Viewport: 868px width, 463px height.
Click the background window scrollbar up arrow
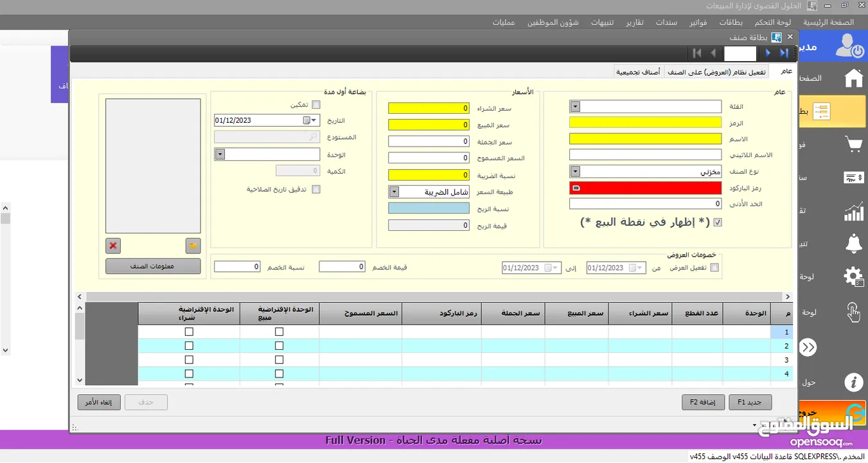[5, 208]
